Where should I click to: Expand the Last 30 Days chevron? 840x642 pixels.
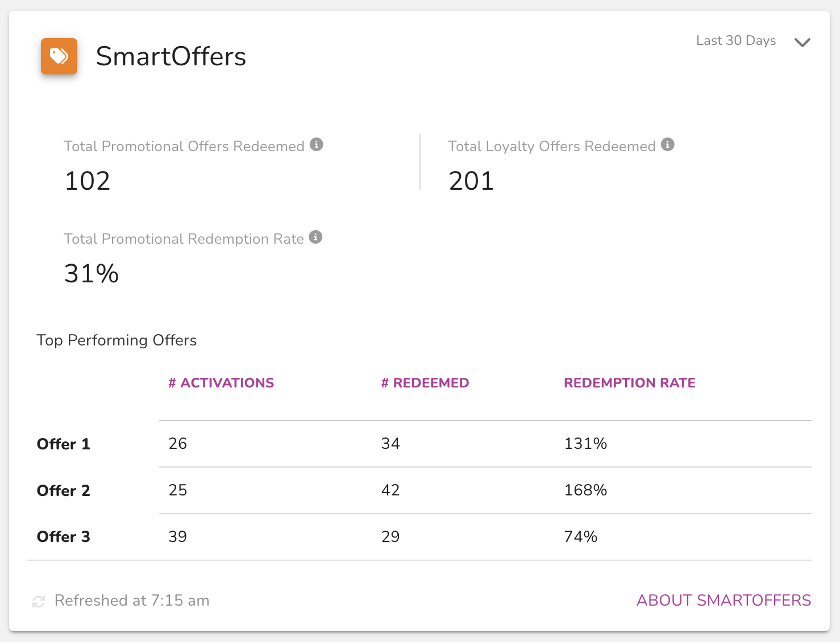[802, 42]
